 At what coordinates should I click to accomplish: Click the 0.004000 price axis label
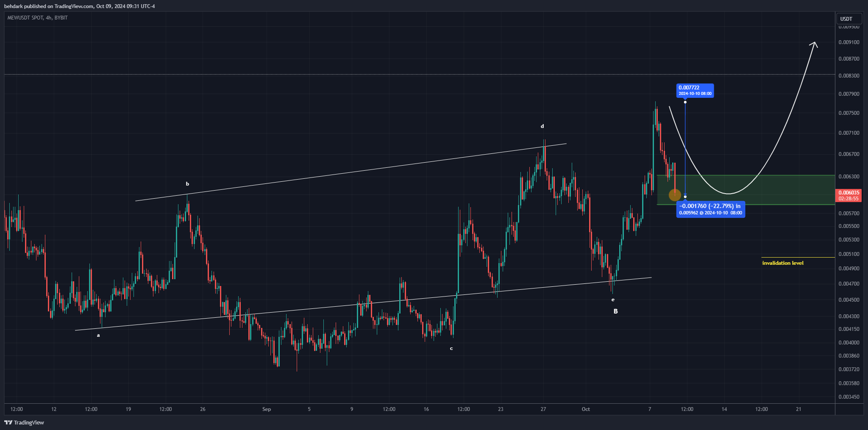click(x=849, y=342)
